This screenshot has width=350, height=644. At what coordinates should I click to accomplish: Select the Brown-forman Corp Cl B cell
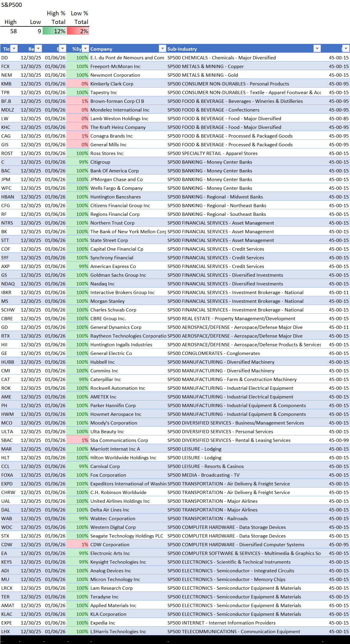[128, 101]
